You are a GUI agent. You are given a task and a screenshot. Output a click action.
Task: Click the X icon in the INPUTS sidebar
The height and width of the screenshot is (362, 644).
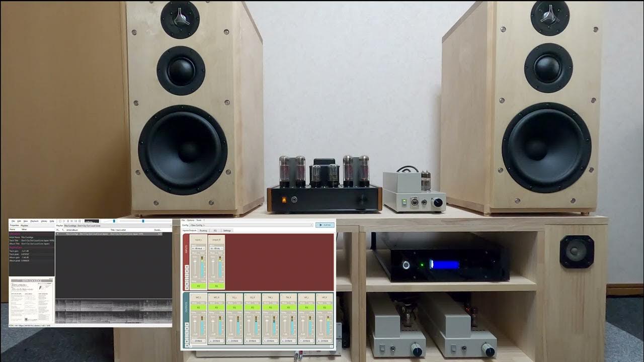point(187,271)
